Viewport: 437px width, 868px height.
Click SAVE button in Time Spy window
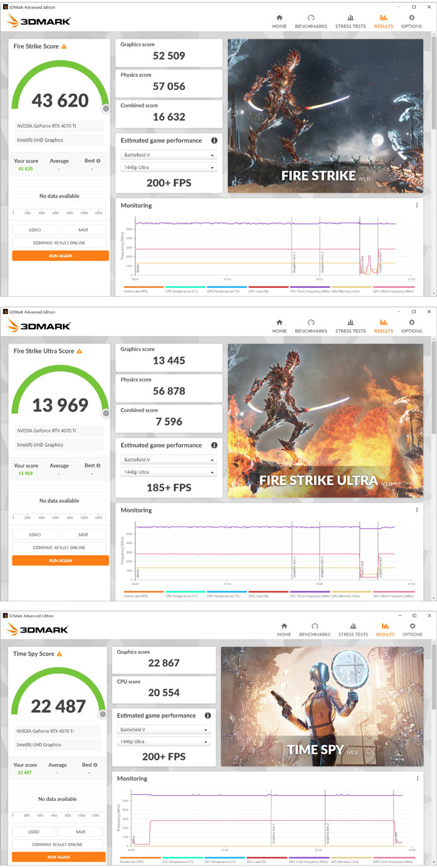click(81, 832)
